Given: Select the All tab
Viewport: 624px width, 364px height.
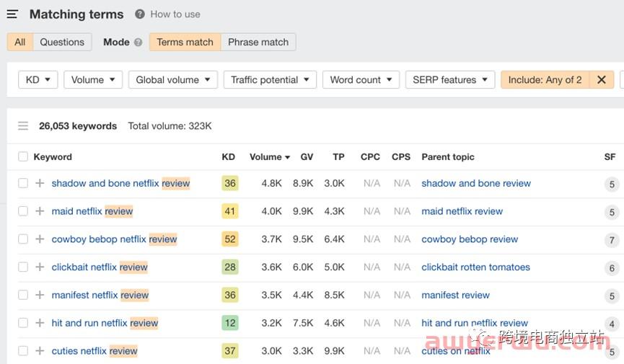Looking at the screenshot, I should (20, 43).
